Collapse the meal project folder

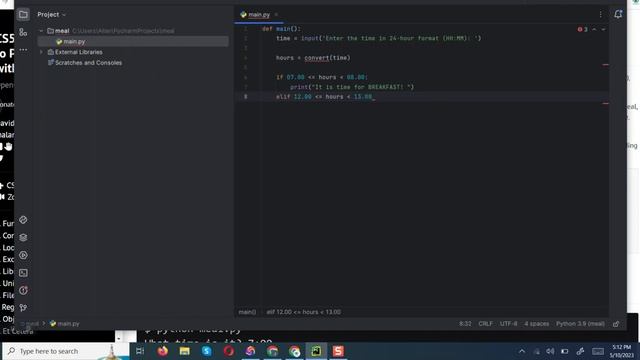point(41,31)
